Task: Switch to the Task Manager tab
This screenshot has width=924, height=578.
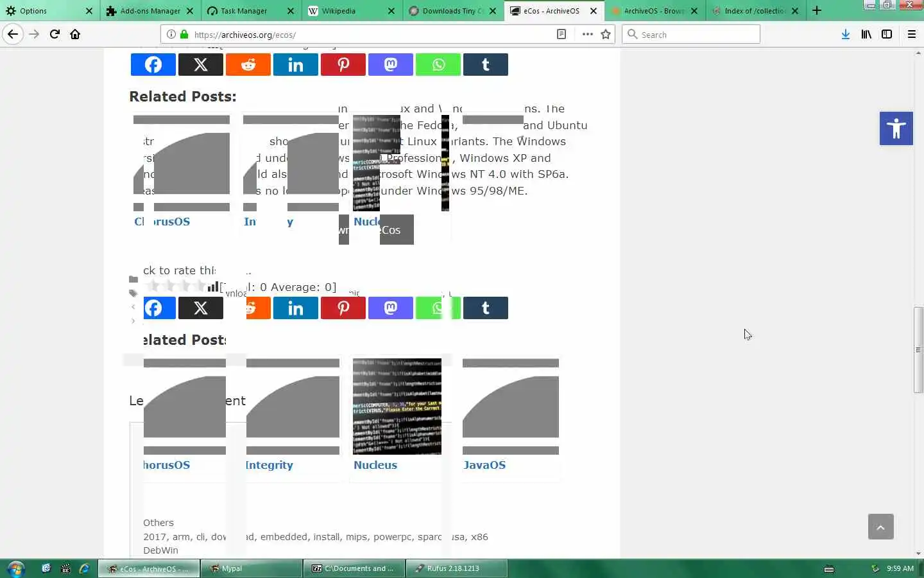Action: 252,10
